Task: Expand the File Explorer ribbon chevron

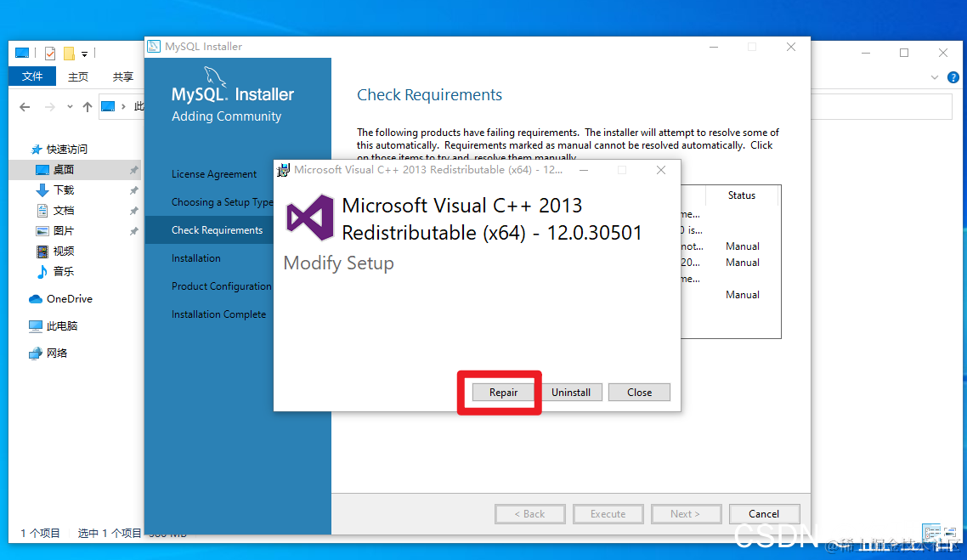Action: 935,77
